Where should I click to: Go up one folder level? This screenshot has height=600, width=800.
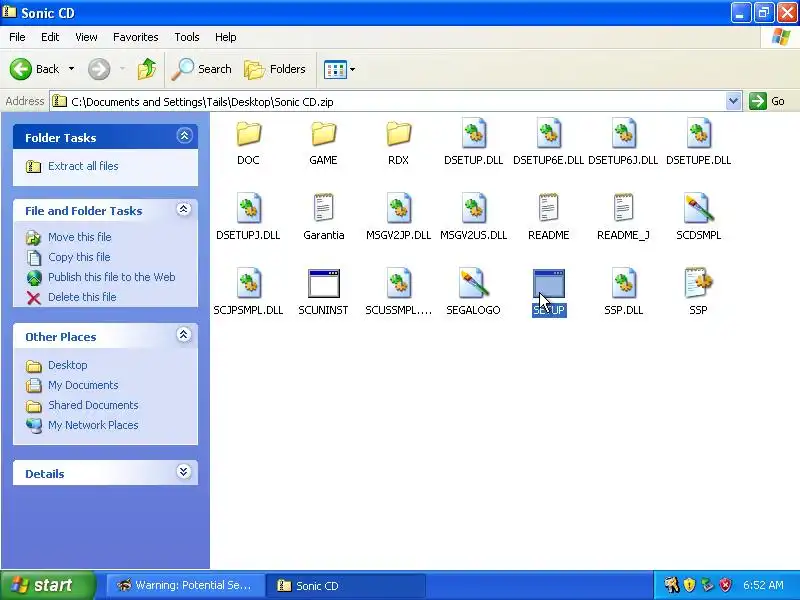click(x=147, y=69)
